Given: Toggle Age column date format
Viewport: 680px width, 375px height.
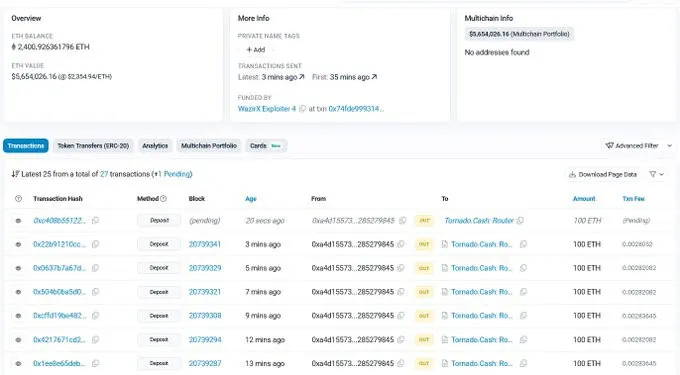Looking at the screenshot, I should pyautogui.click(x=251, y=199).
